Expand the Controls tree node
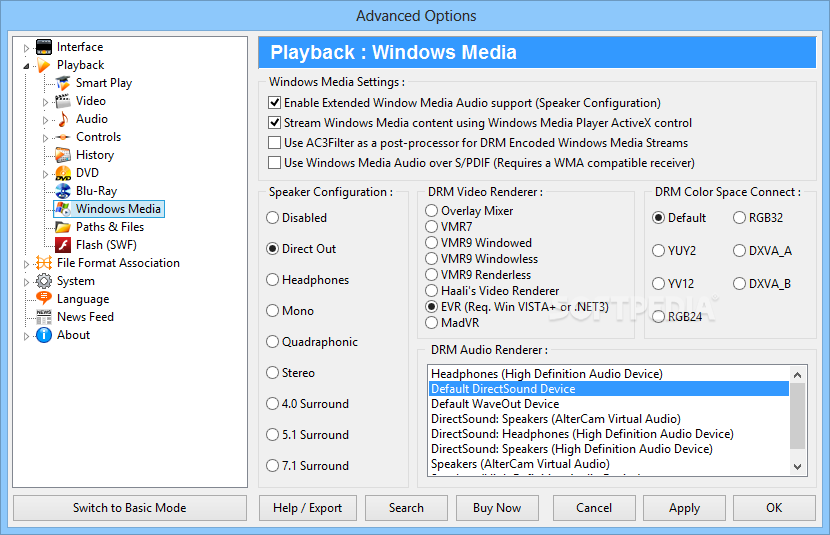This screenshot has width=830, height=535. [45, 138]
